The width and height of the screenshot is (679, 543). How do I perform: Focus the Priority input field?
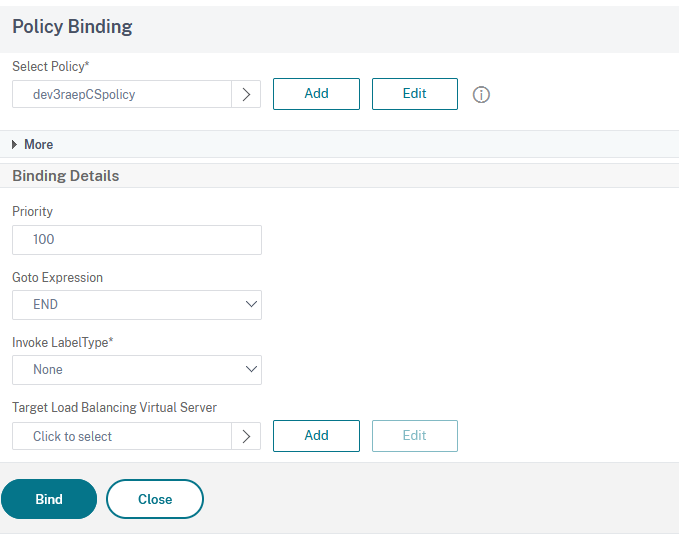coord(137,240)
